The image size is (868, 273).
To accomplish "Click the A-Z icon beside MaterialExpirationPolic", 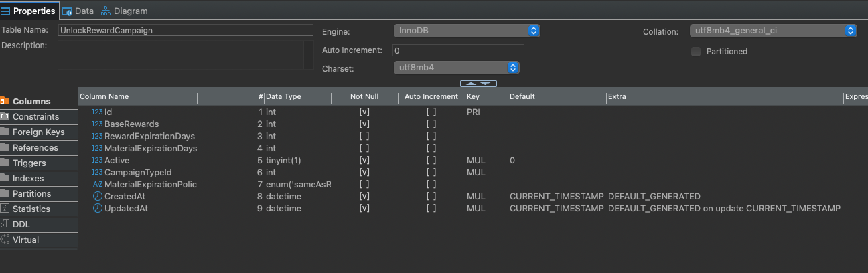I will coord(98,185).
